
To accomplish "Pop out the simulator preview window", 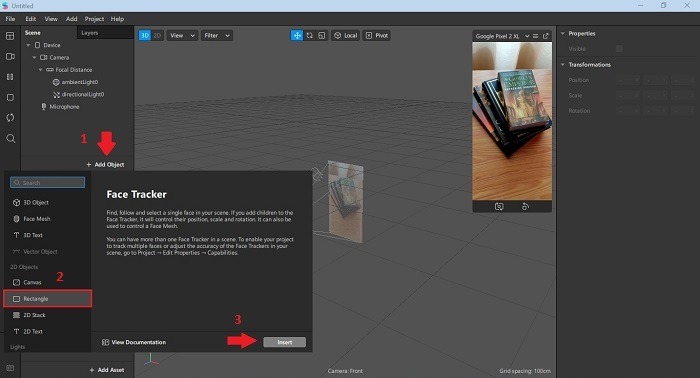I will [546, 36].
